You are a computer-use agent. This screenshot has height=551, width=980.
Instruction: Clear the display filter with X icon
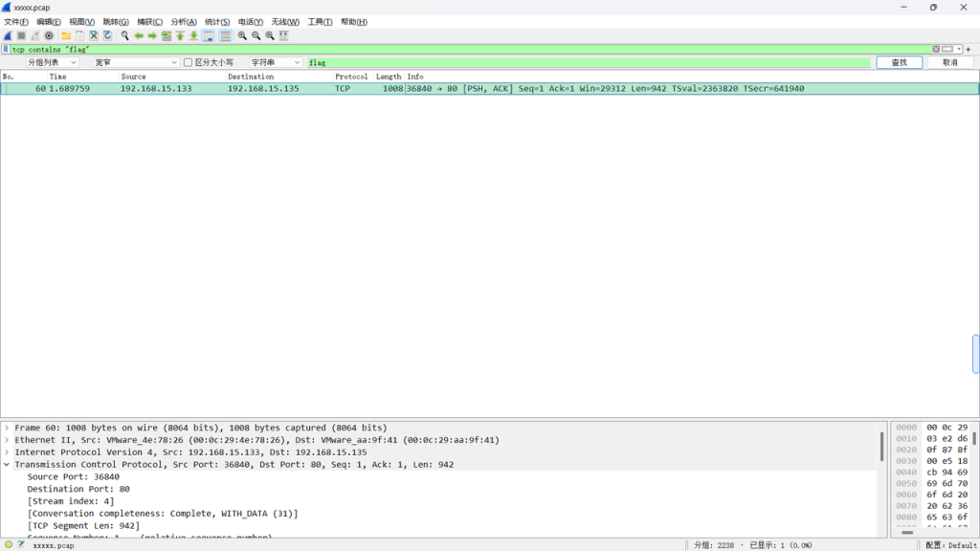[936, 49]
